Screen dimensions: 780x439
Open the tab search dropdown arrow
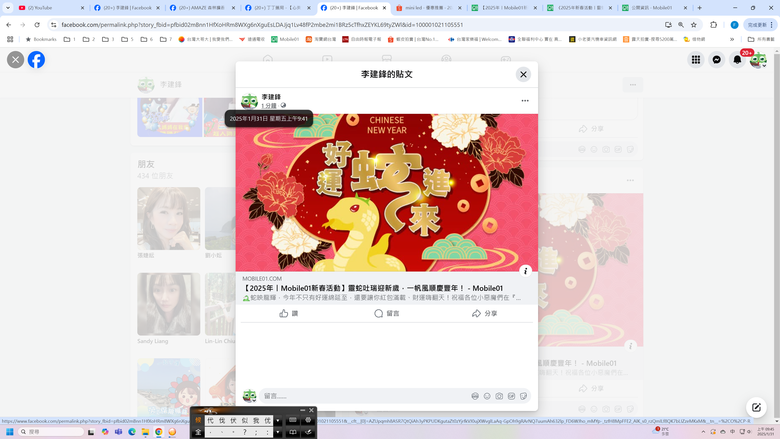[x=7, y=8]
